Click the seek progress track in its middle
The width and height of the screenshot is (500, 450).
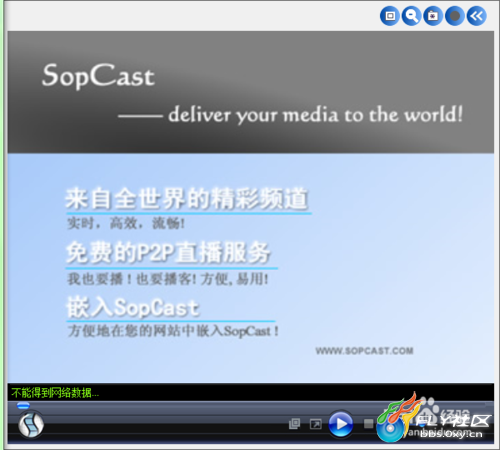pos(251,406)
